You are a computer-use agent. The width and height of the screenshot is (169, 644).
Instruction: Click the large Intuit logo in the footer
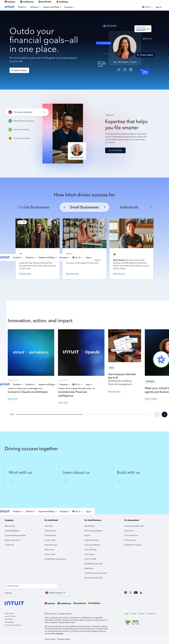14,603
